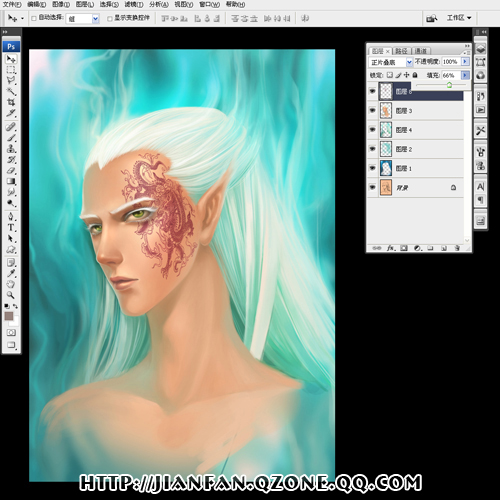
Task: Click the foreground color swatch
Action: (x=9, y=316)
